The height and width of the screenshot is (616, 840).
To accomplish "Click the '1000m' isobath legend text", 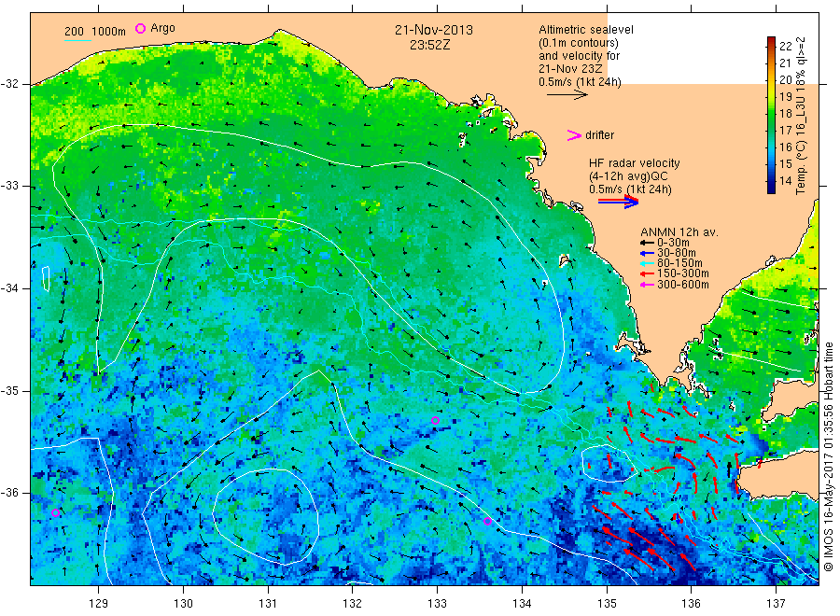I will click(x=109, y=32).
